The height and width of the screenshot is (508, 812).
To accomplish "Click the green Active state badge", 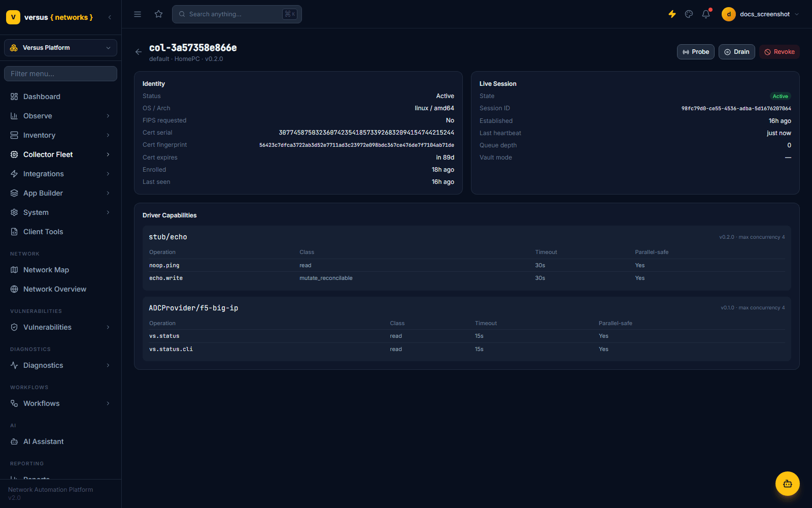I will [x=781, y=97].
